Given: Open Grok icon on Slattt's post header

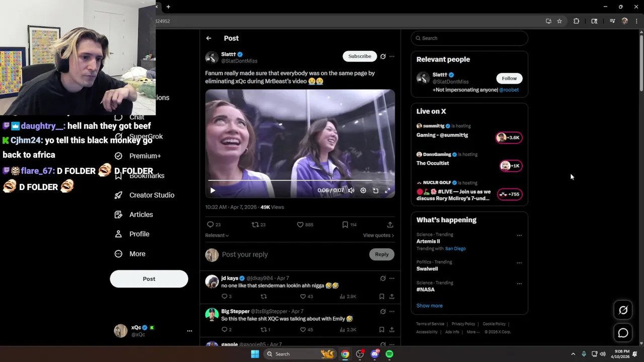Looking at the screenshot, I should (x=383, y=56).
